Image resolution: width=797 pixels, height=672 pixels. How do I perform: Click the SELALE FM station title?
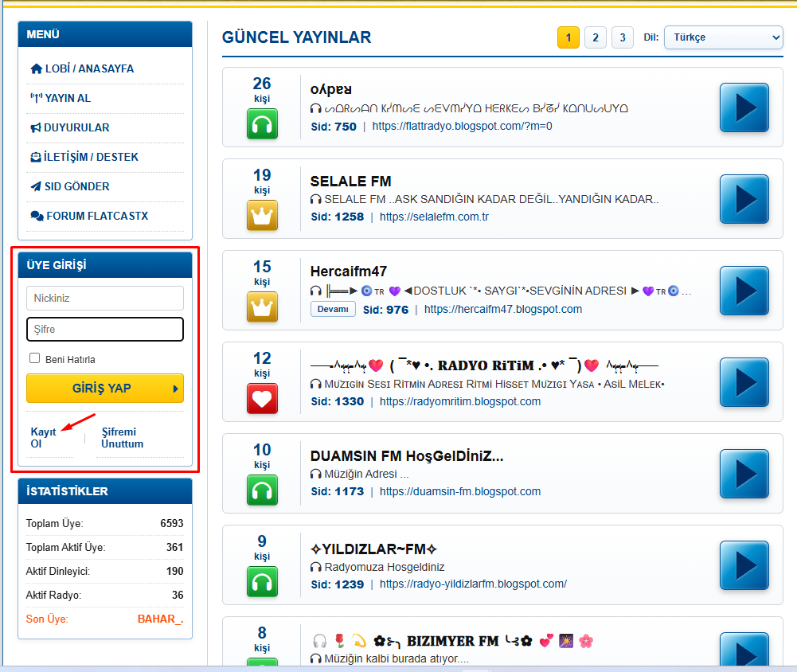point(350,182)
